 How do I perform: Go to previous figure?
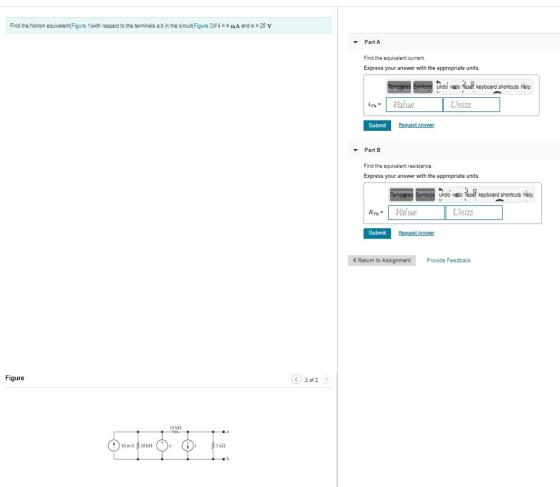(296, 379)
